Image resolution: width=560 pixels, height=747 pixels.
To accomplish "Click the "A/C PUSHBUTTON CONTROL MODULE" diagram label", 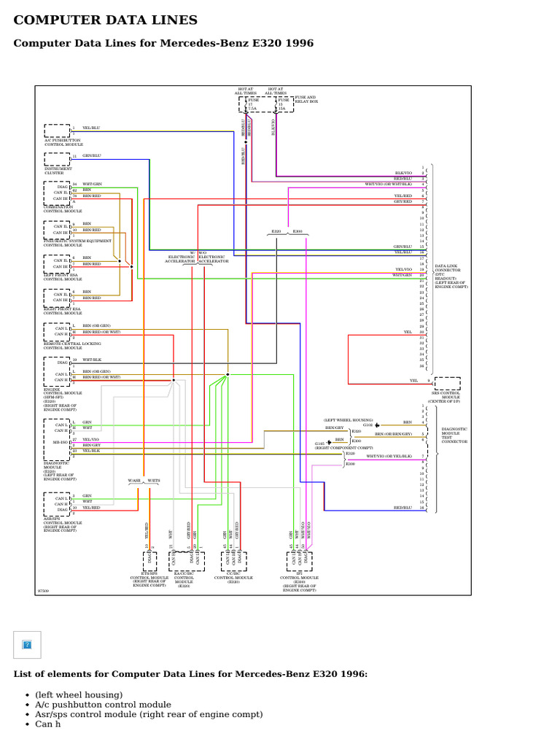I will click(x=63, y=142).
